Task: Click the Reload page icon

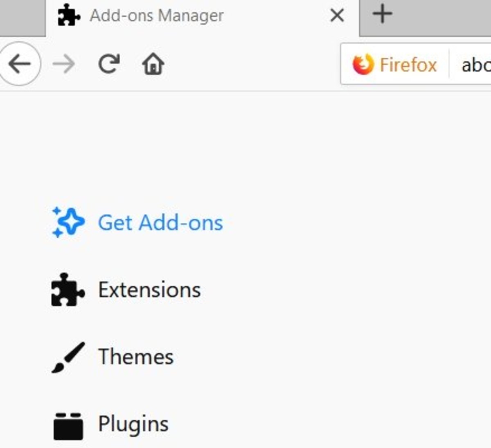Action: 108,63
